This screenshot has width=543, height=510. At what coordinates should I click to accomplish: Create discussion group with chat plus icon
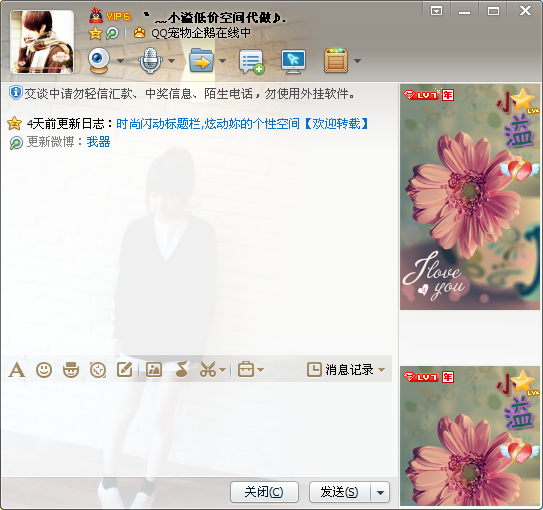(x=252, y=62)
